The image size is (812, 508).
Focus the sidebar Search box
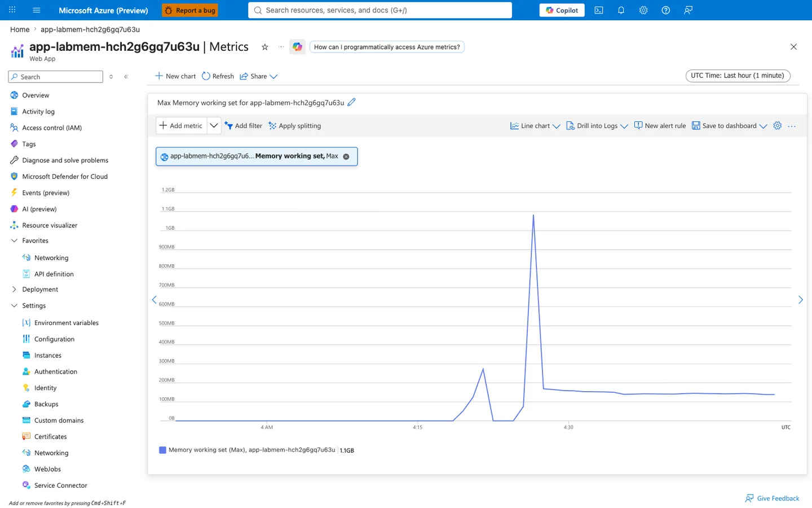click(x=56, y=77)
